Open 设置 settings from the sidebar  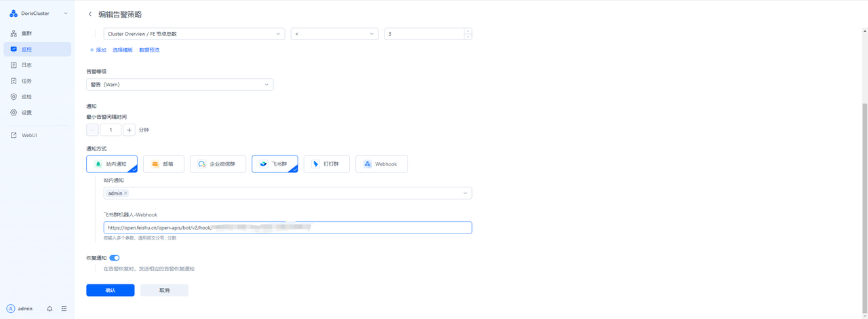coord(26,113)
